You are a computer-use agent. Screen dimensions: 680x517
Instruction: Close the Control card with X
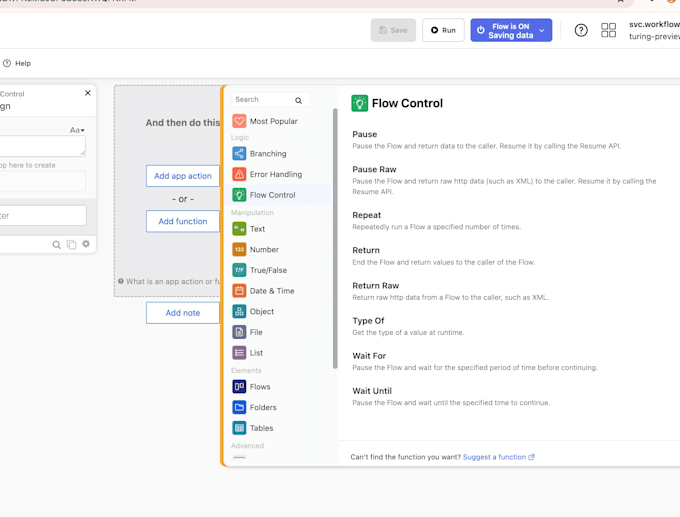click(88, 93)
